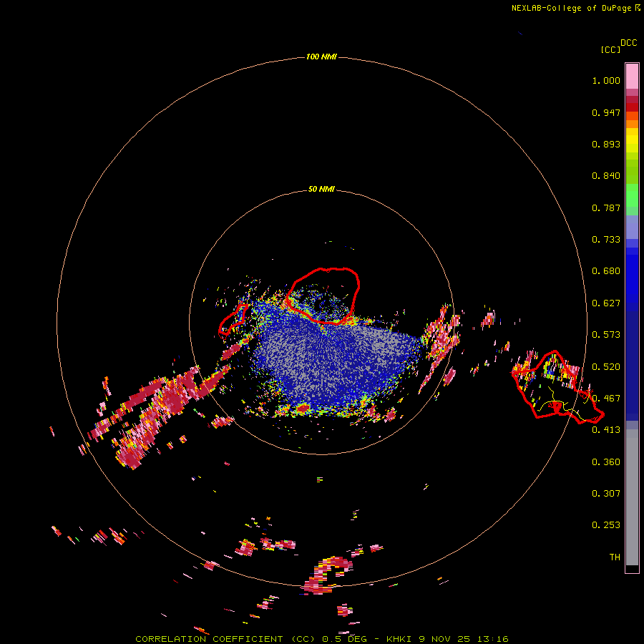Image resolution: width=644 pixels, height=644 pixels.
Task: Click the 0.573 color scale value
Action: coord(606,335)
